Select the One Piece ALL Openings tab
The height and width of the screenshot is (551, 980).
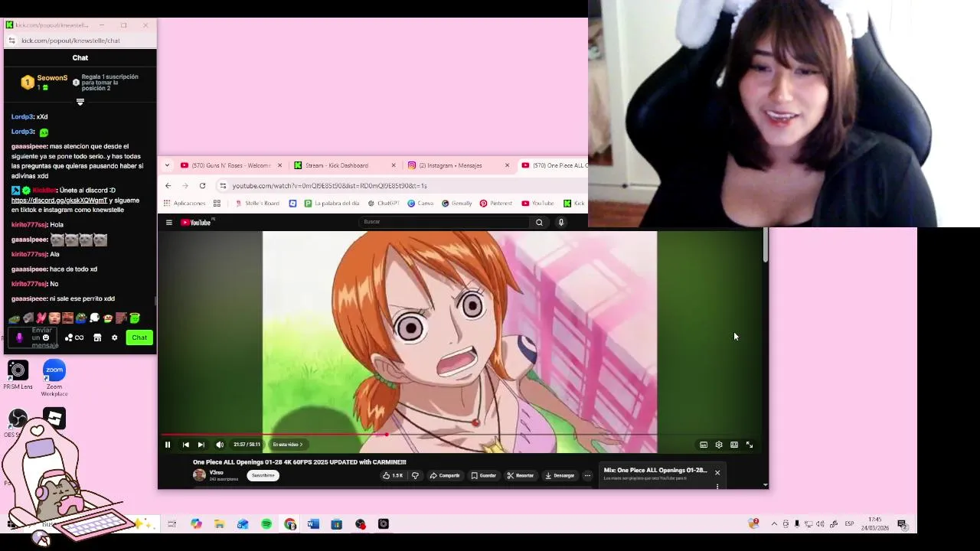554,165
